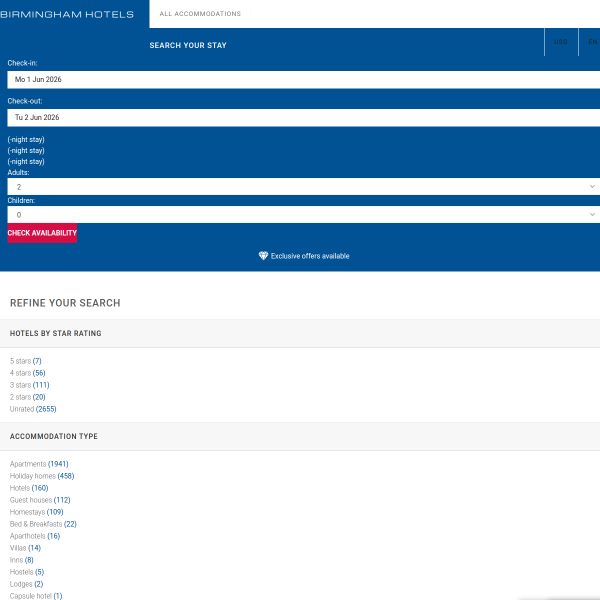Select Lodges accommodation type

coord(26,584)
